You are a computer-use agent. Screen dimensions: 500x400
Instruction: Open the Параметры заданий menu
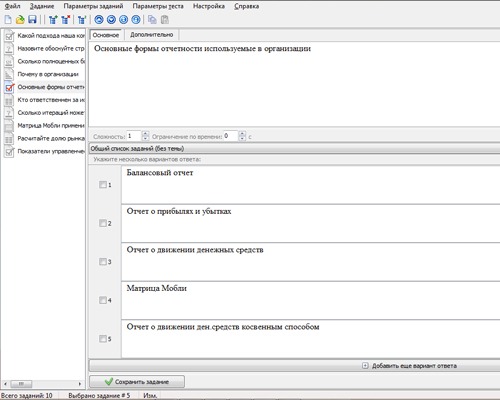click(93, 6)
